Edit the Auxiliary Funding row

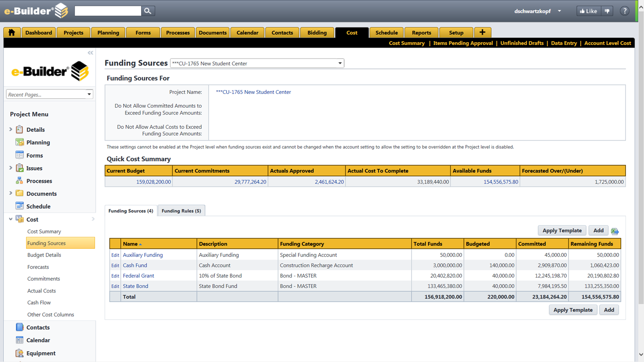pyautogui.click(x=115, y=255)
